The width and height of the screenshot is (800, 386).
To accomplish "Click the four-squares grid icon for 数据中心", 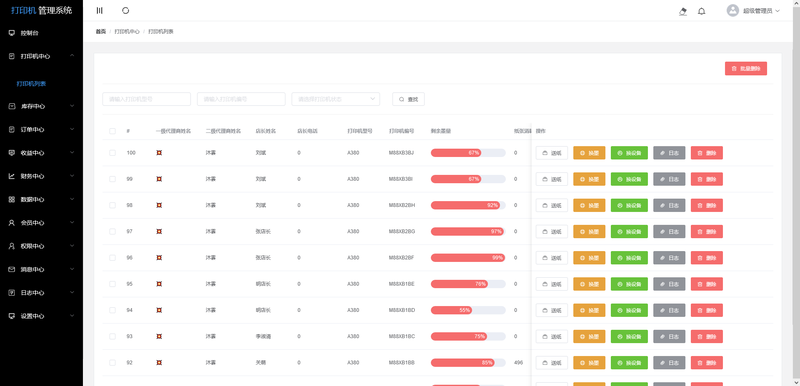I will coord(12,199).
